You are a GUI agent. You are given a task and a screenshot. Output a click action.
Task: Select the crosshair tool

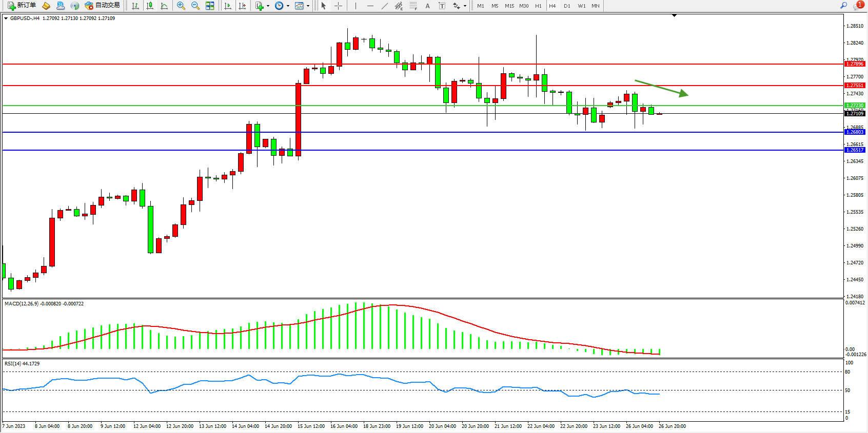pyautogui.click(x=339, y=6)
